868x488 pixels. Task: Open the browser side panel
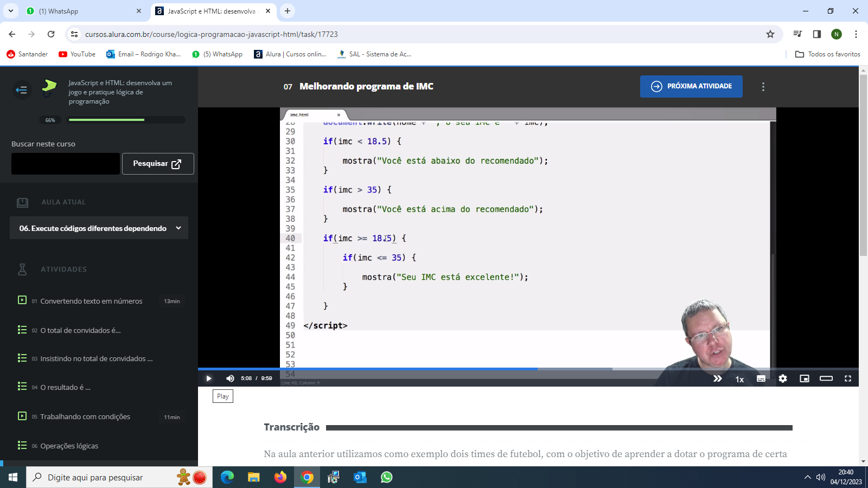click(x=817, y=34)
